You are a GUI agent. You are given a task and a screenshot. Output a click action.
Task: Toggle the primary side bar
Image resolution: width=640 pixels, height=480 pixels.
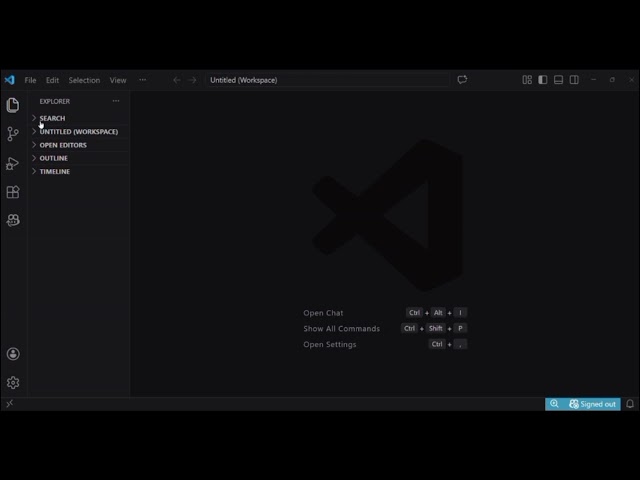(542, 80)
